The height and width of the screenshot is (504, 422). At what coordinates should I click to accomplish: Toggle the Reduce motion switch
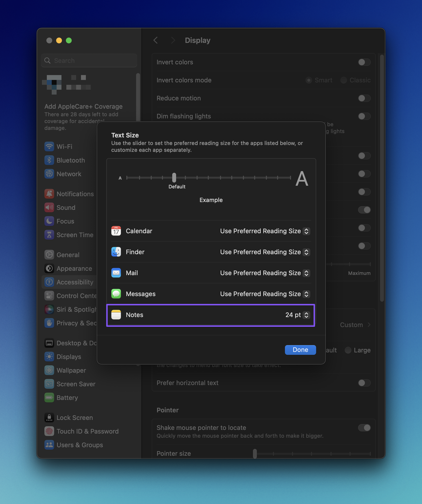364,98
